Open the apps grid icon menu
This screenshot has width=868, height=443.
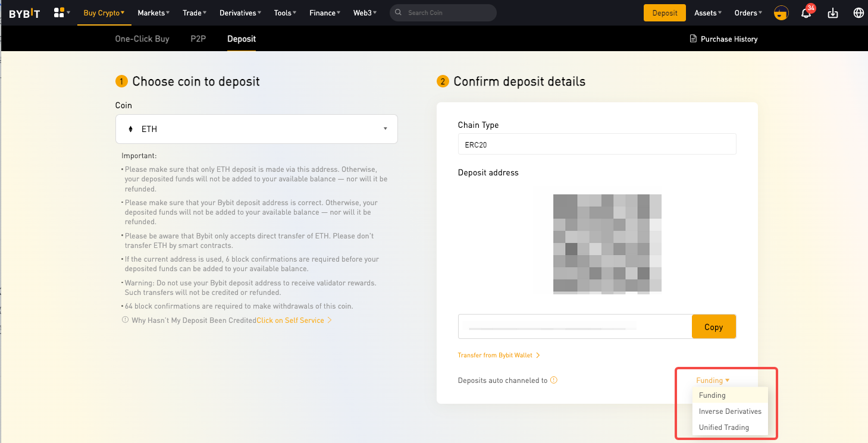click(59, 12)
